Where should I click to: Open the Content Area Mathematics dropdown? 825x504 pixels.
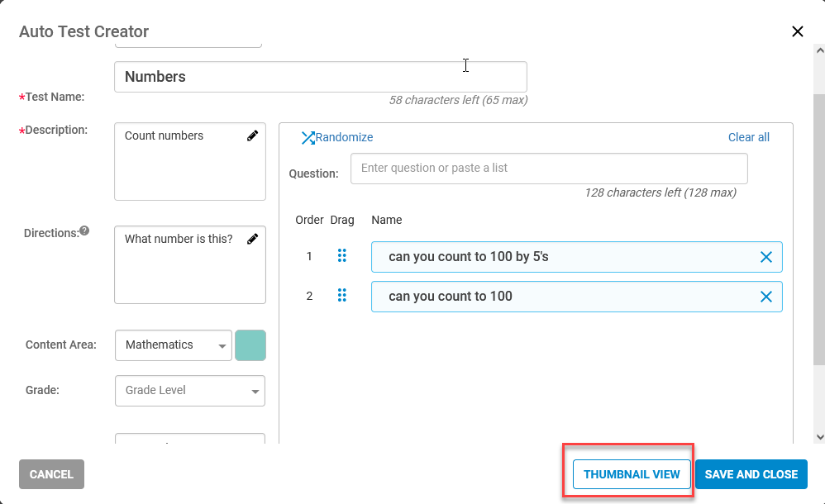(x=174, y=345)
